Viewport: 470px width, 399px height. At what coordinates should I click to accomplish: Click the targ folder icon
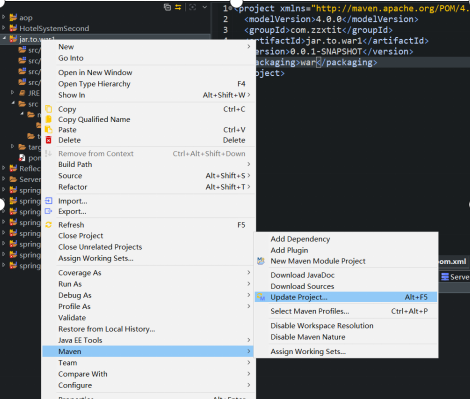22,147
